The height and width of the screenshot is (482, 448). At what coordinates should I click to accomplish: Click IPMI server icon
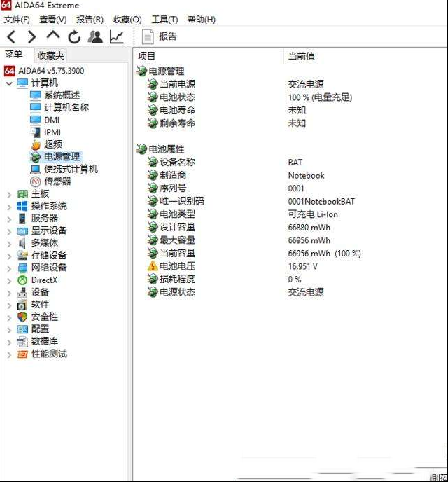(36, 132)
